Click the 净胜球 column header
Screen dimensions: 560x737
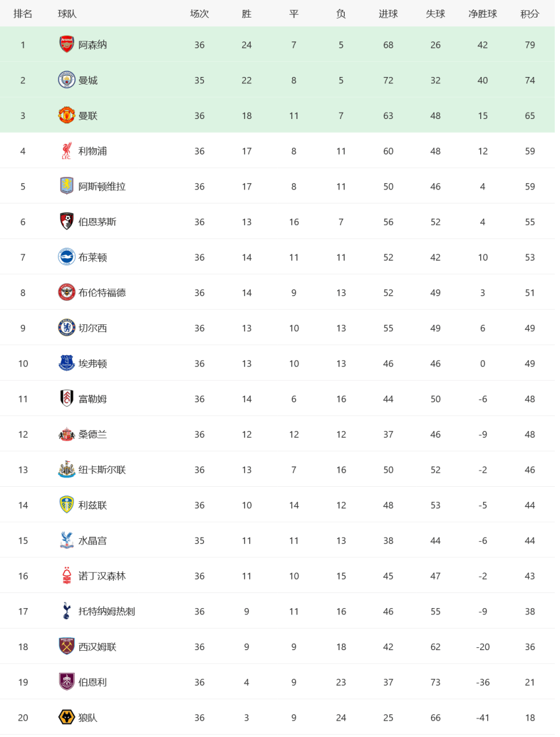coord(482,13)
